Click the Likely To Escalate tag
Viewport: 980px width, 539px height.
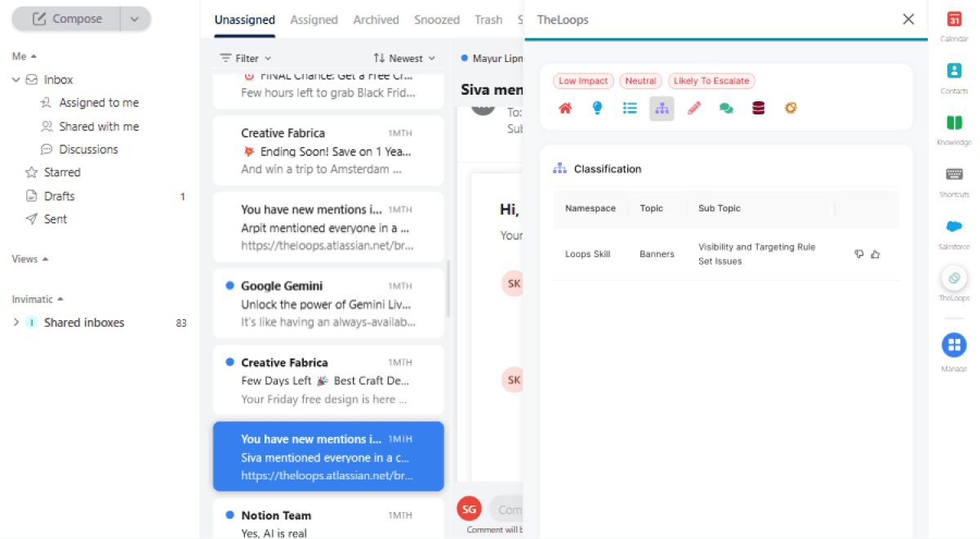(711, 81)
